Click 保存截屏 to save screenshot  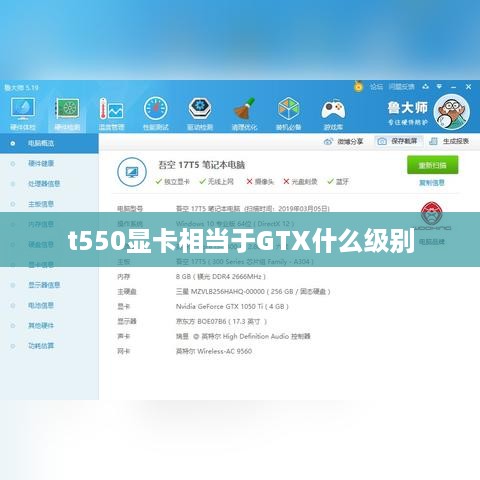pos(398,141)
